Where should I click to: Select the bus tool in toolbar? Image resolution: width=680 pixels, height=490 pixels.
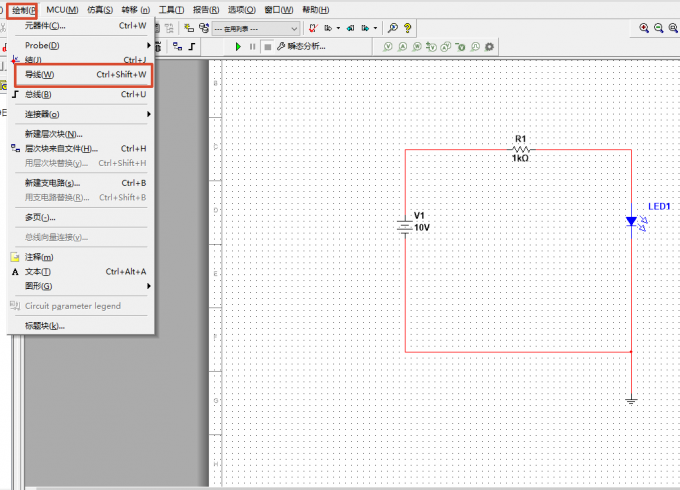coord(192,46)
